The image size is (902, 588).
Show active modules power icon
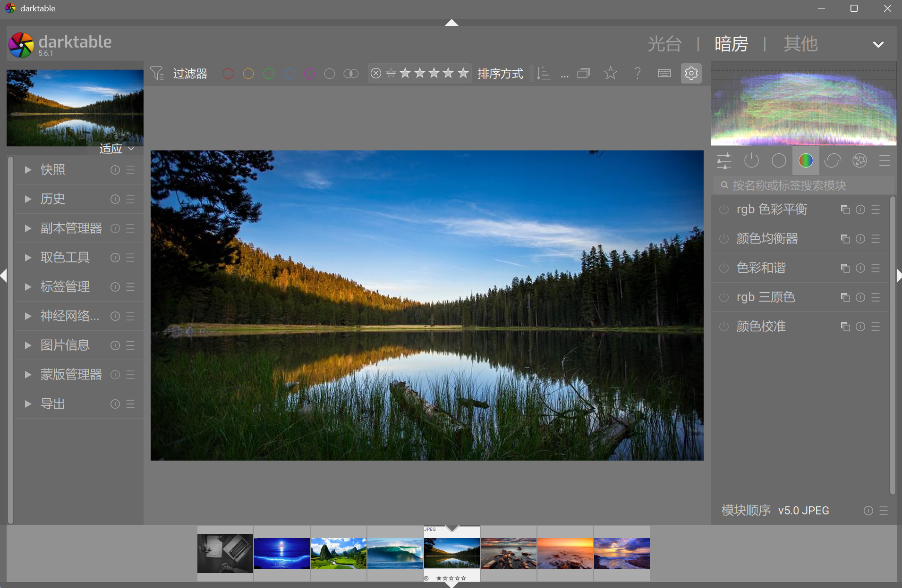pyautogui.click(x=751, y=161)
